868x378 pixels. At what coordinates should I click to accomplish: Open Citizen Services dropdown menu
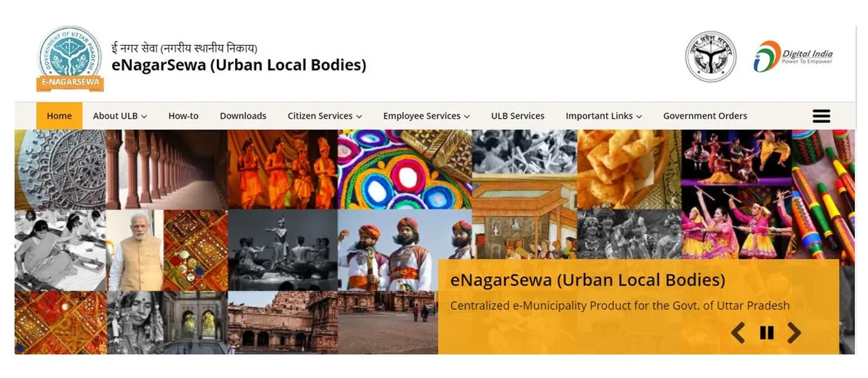coord(325,116)
